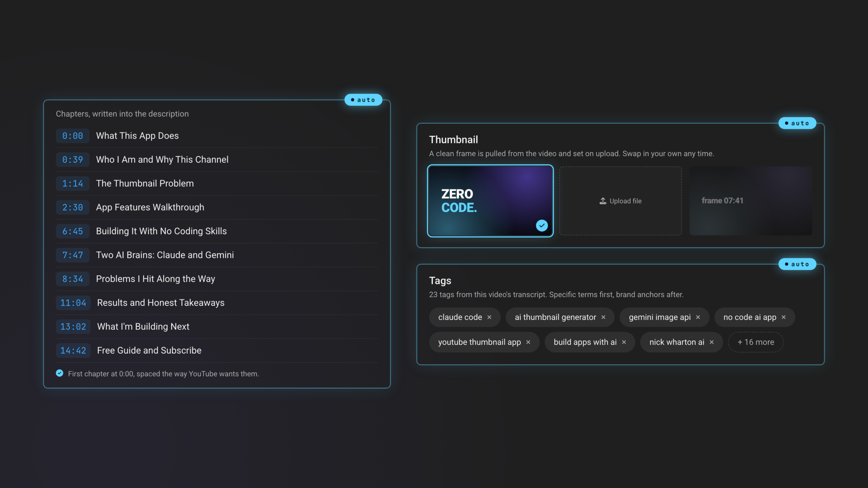Click the 'gemini image api' tag label
Image resolution: width=868 pixels, height=488 pixels.
point(659,317)
